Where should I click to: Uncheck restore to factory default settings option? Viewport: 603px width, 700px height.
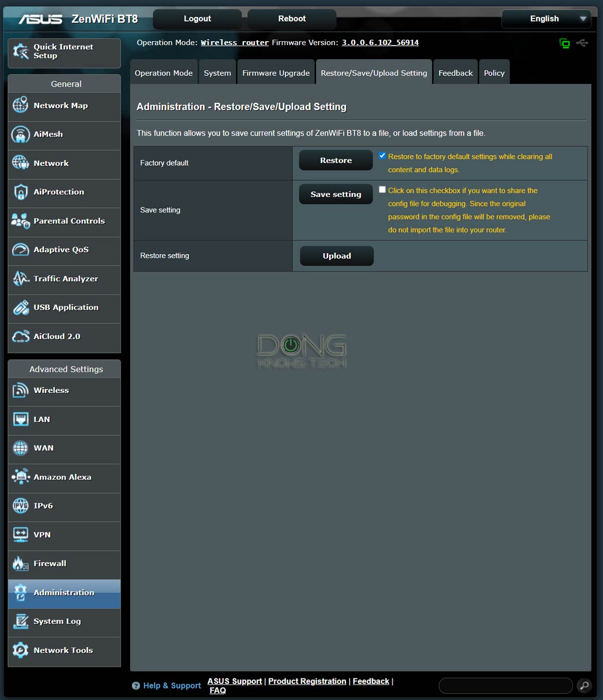point(382,156)
